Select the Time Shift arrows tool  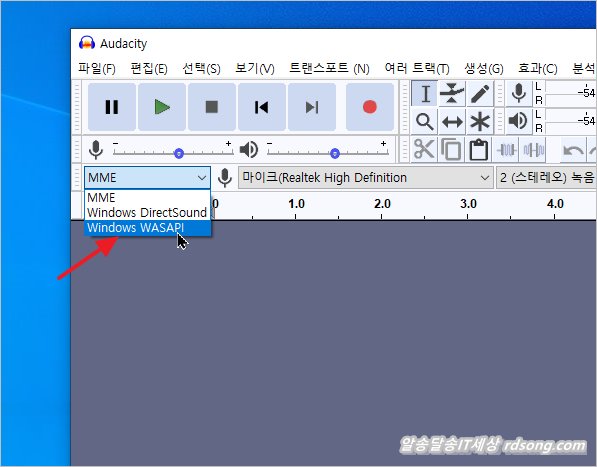tap(452, 122)
